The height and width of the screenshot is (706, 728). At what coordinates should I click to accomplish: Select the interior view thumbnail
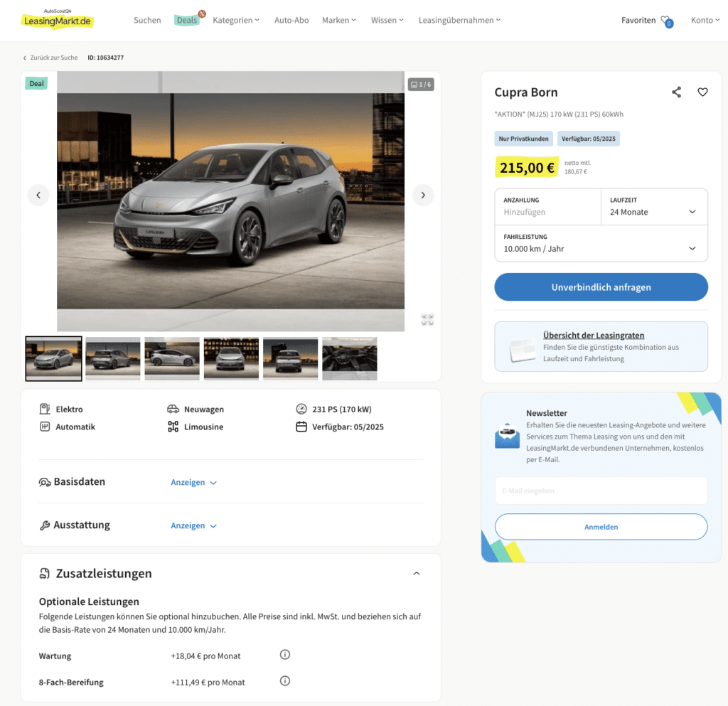[x=349, y=358]
